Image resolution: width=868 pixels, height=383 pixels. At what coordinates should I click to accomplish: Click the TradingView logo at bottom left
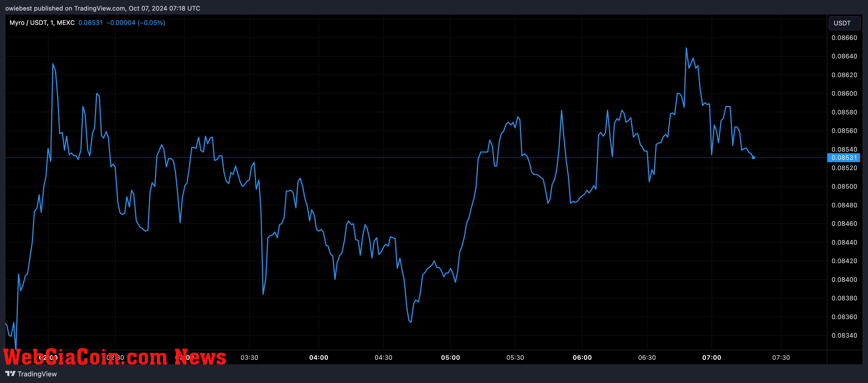click(x=10, y=373)
